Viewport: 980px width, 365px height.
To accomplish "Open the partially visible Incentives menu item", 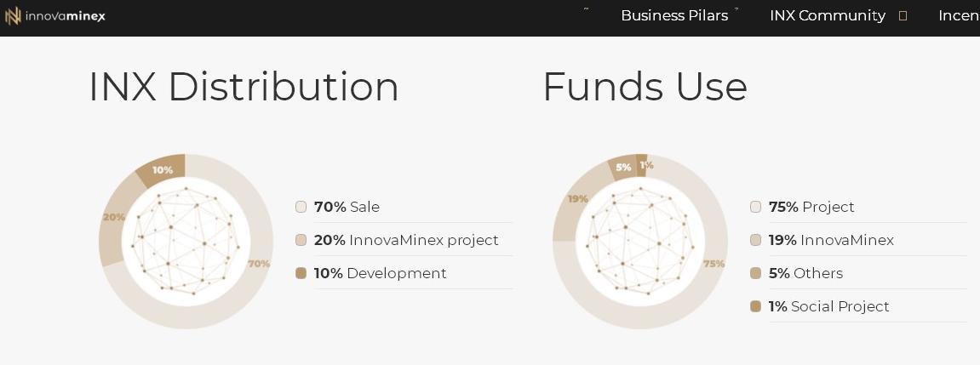I will [x=959, y=15].
